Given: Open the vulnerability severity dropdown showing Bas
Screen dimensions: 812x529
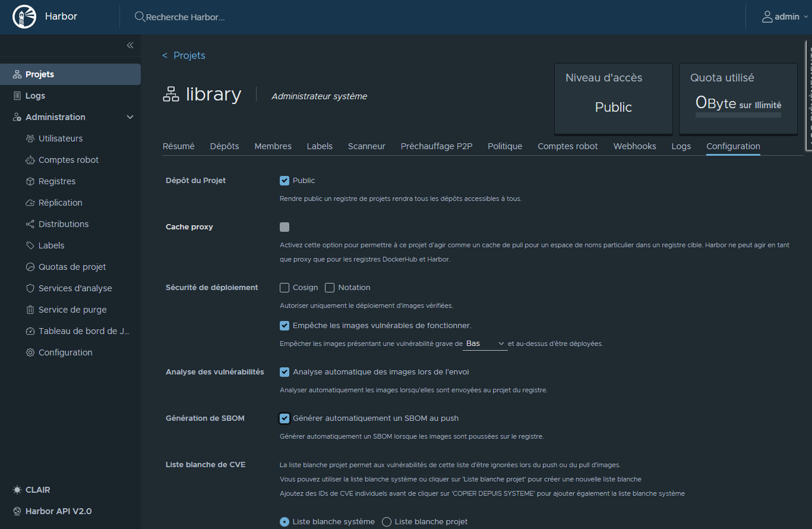Looking at the screenshot, I should [485, 344].
